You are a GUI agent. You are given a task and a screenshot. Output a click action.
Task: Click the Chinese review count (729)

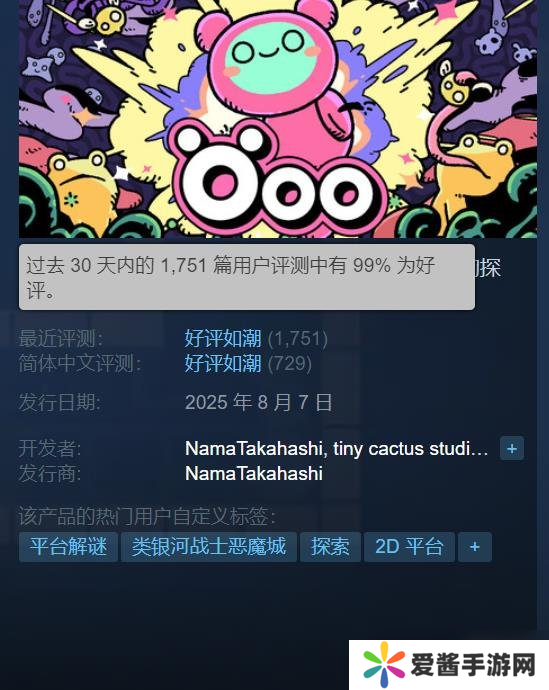coord(290,363)
